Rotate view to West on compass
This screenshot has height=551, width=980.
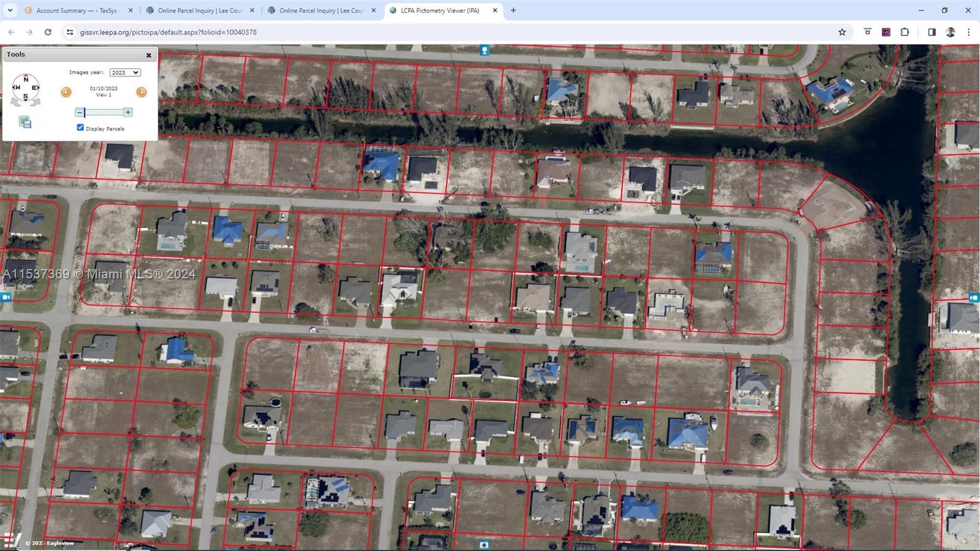coord(16,88)
